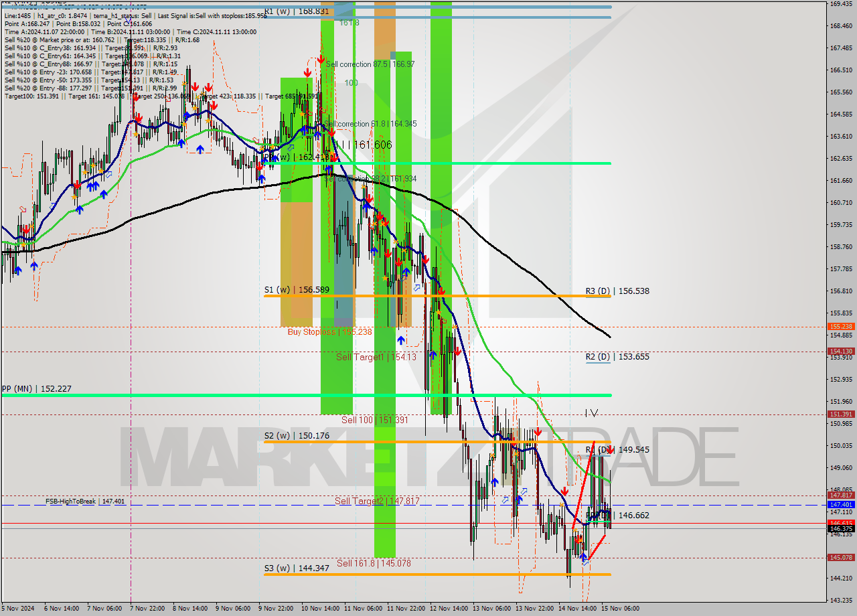The height and width of the screenshot is (616, 857).
Task: Select the red 145.078 price axis tag
Action: click(841, 558)
